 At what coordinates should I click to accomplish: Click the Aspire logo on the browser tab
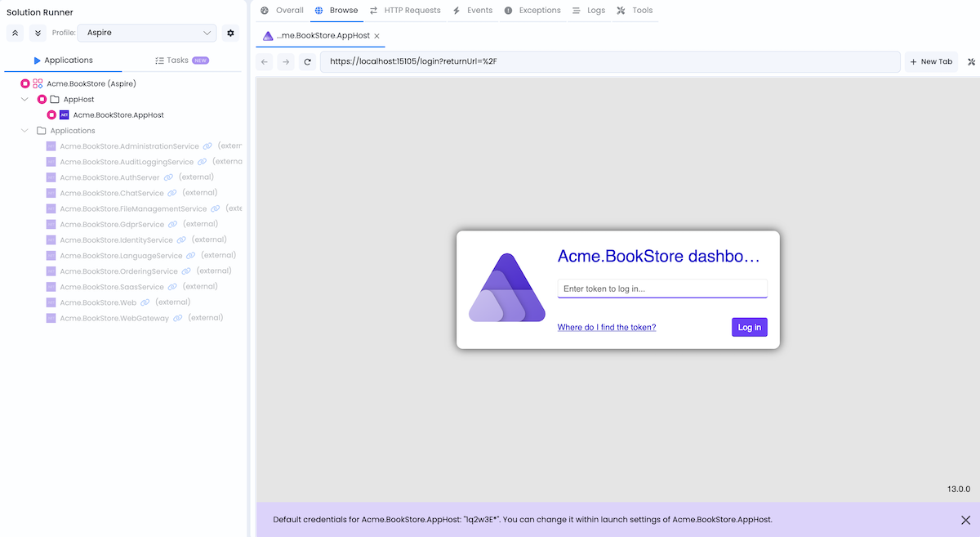click(267, 36)
